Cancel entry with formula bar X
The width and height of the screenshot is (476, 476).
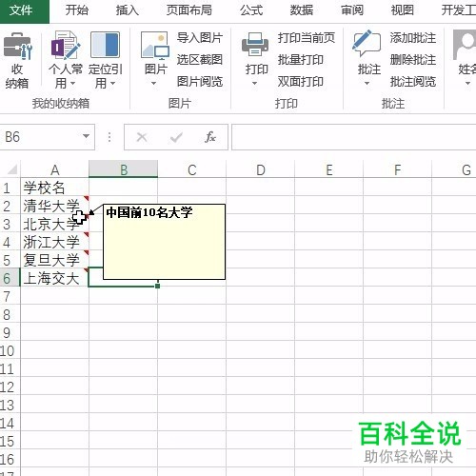tap(142, 137)
